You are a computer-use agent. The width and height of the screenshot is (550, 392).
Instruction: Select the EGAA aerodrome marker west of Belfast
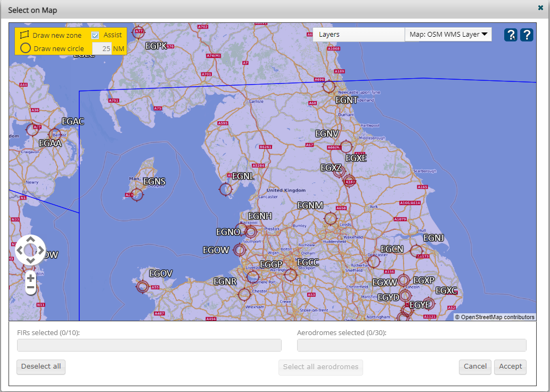point(32,130)
